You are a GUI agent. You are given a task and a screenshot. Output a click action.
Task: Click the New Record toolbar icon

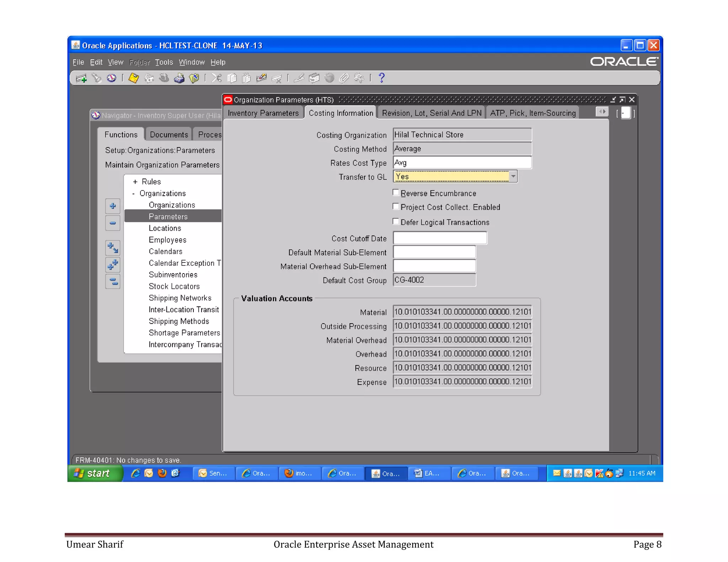click(x=81, y=78)
